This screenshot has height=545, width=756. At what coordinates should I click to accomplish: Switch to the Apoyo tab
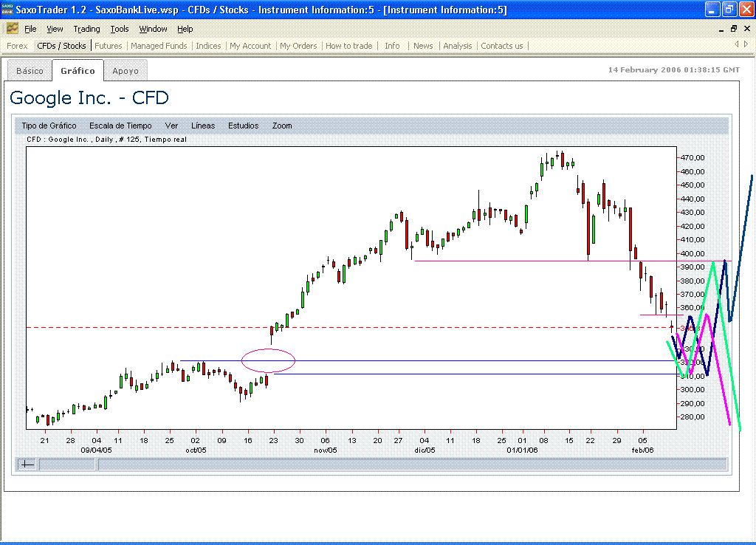126,71
